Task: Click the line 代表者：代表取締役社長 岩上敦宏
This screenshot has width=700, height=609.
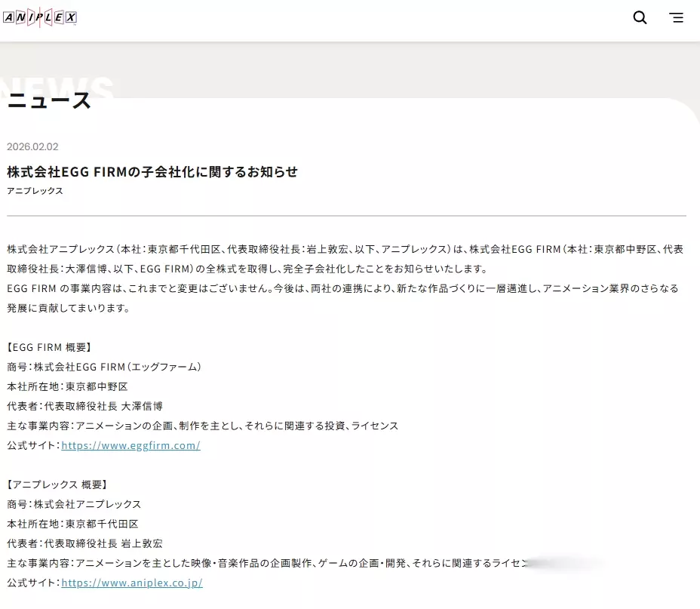Action: (84, 543)
